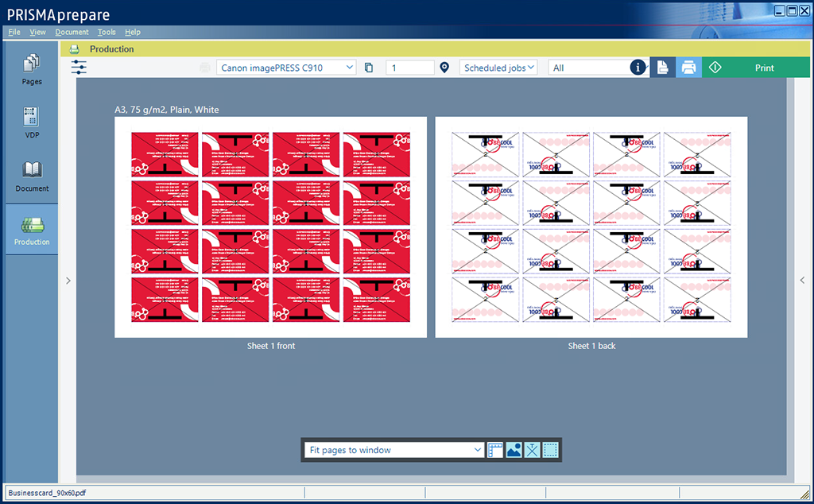This screenshot has height=504, width=814.
Task: Open the VDP workspace
Action: [32, 122]
